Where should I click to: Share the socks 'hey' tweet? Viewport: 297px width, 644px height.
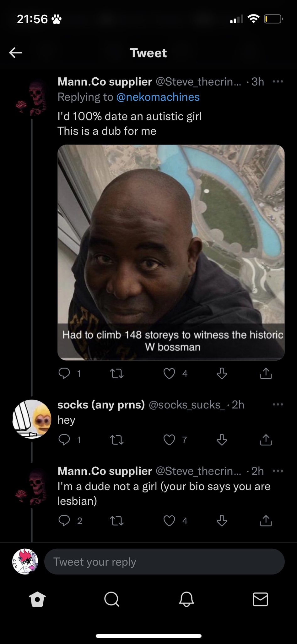tap(266, 439)
